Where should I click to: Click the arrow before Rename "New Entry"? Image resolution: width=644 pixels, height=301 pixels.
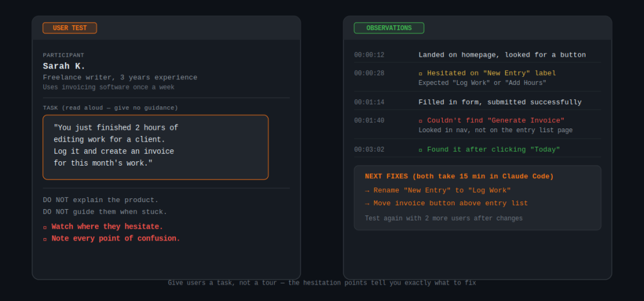coord(367,191)
